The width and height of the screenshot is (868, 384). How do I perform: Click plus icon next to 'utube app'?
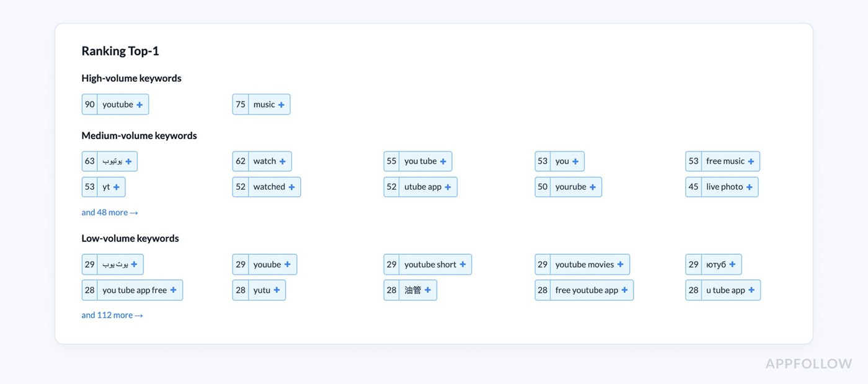(448, 187)
